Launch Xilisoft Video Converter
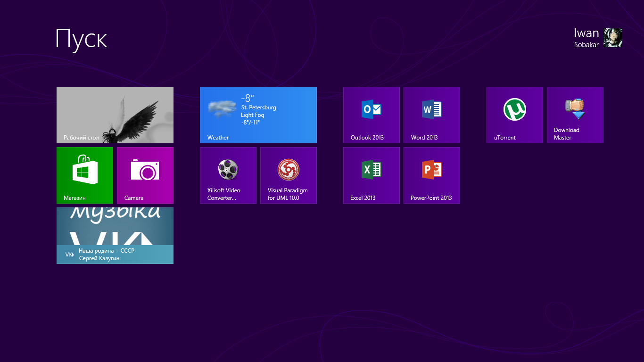 click(x=228, y=175)
